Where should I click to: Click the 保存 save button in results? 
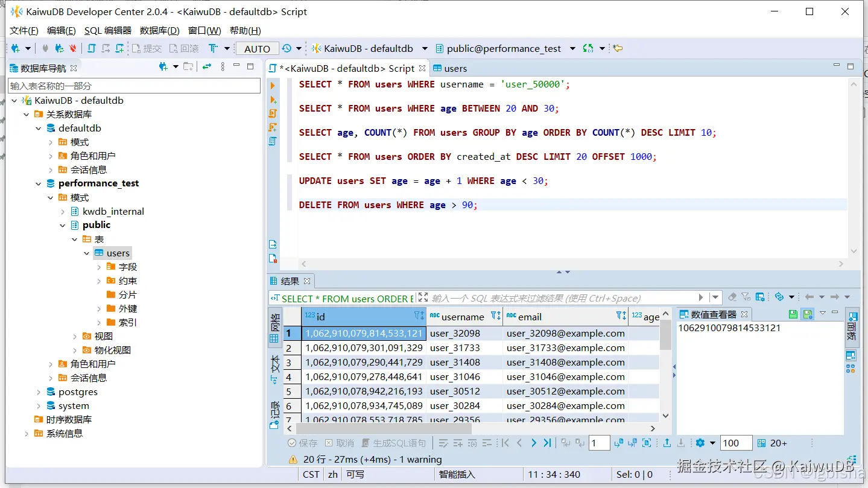[x=302, y=443]
